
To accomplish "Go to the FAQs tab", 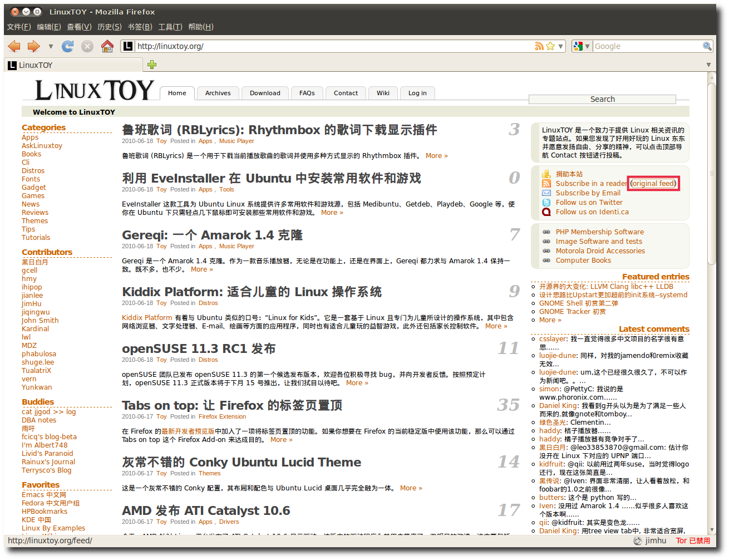I will (x=307, y=93).
